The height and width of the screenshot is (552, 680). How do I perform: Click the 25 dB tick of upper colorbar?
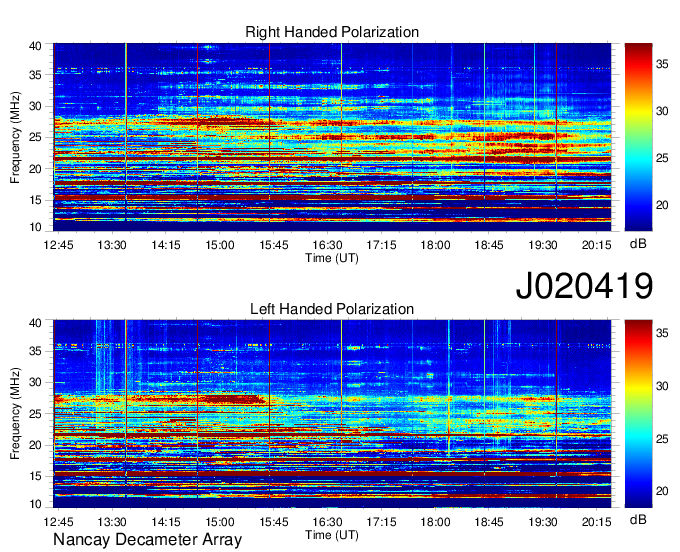coord(662,158)
